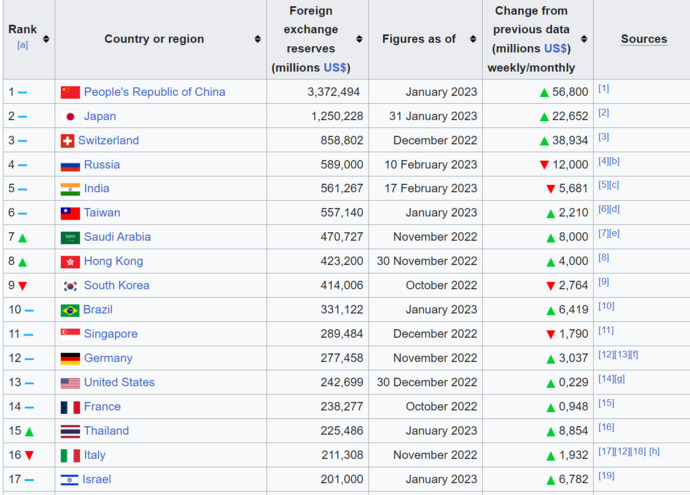Follow the India link
The image size is (690, 495).
[x=96, y=188]
